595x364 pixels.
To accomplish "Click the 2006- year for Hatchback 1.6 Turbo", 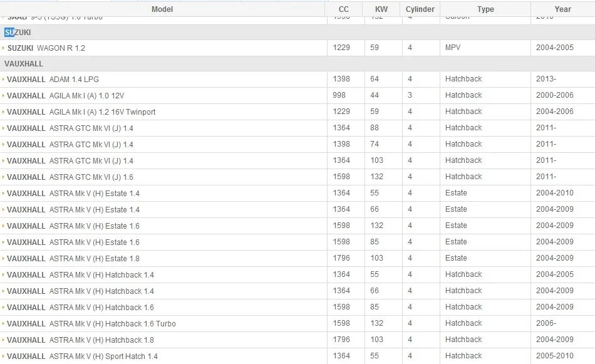I will coord(546,323).
